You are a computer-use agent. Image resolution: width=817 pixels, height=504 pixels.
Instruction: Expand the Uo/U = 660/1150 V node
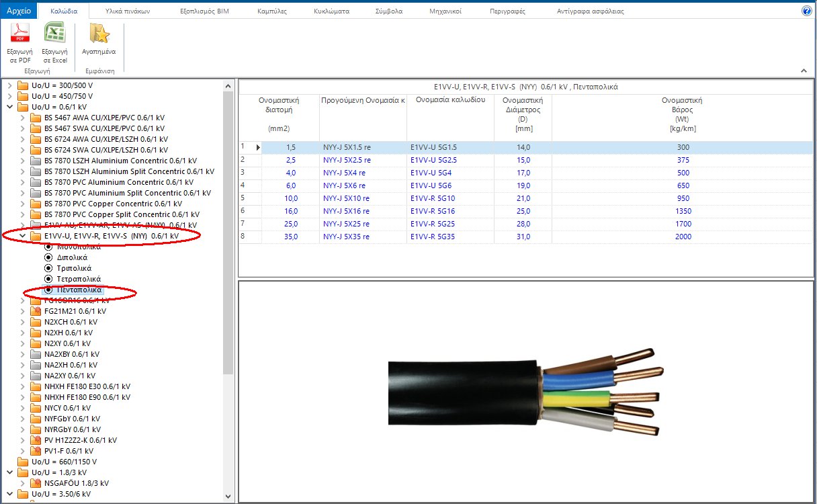(x=8, y=461)
